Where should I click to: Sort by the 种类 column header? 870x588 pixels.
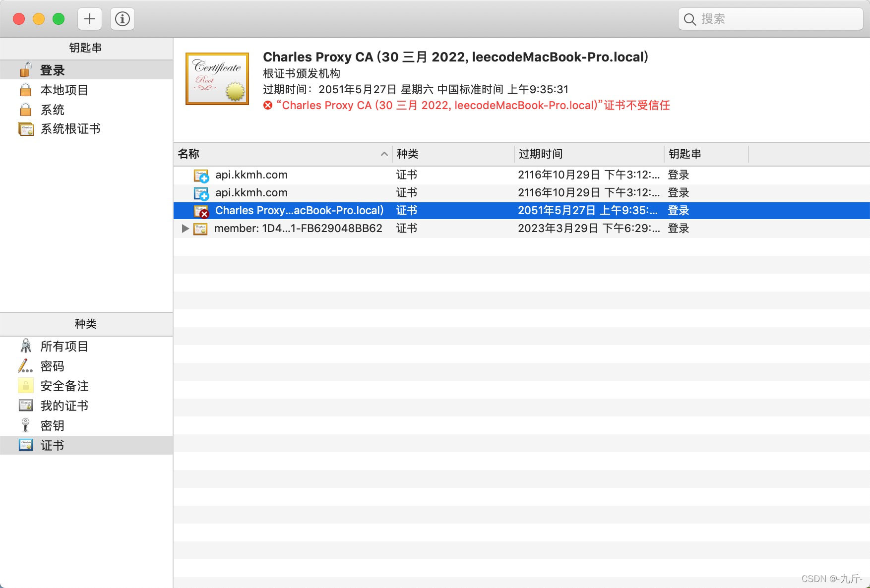click(453, 154)
